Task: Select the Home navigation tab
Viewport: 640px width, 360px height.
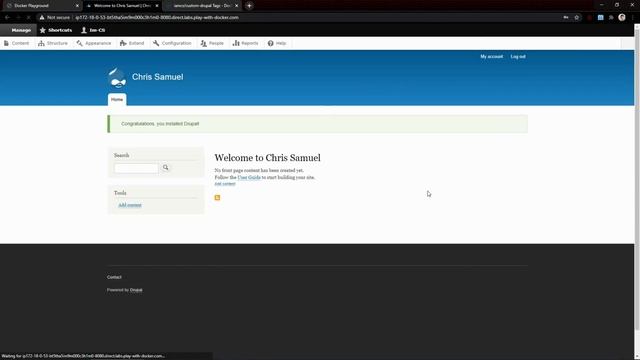Action: 117,100
